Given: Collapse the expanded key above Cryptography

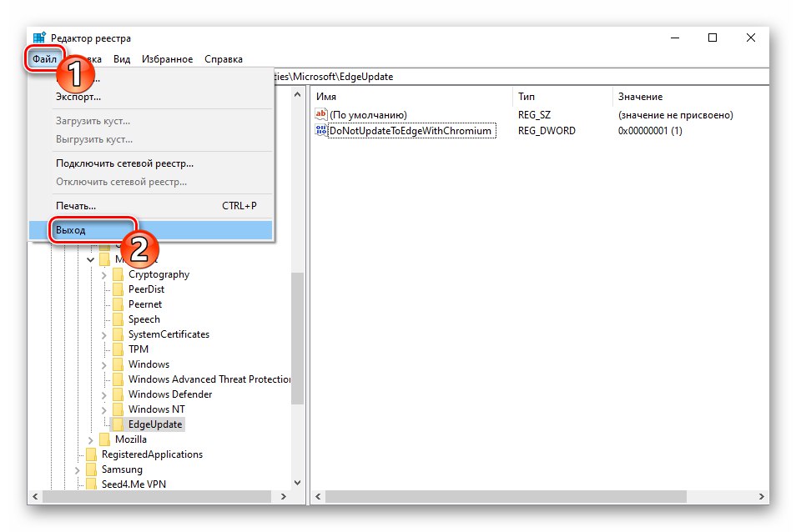Looking at the screenshot, I should [x=90, y=259].
